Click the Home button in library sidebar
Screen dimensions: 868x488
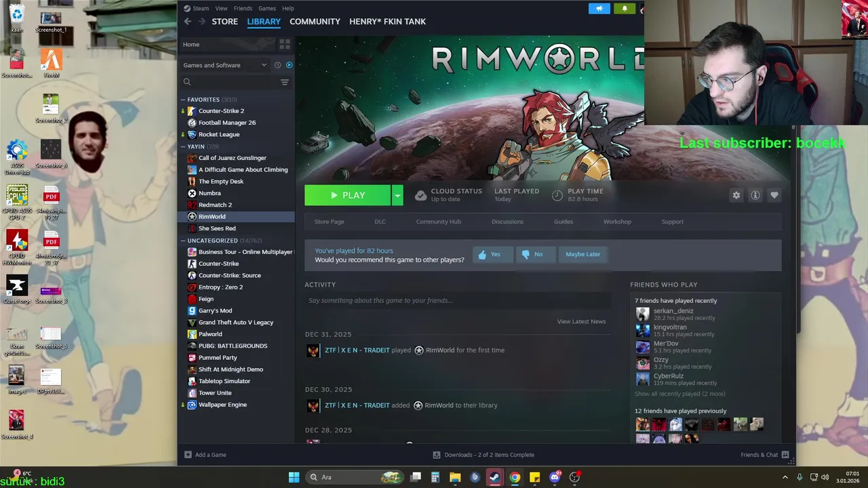click(x=227, y=45)
